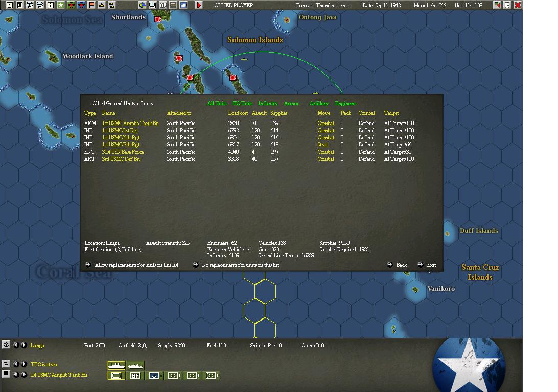Filter list by Infantry

click(x=268, y=104)
